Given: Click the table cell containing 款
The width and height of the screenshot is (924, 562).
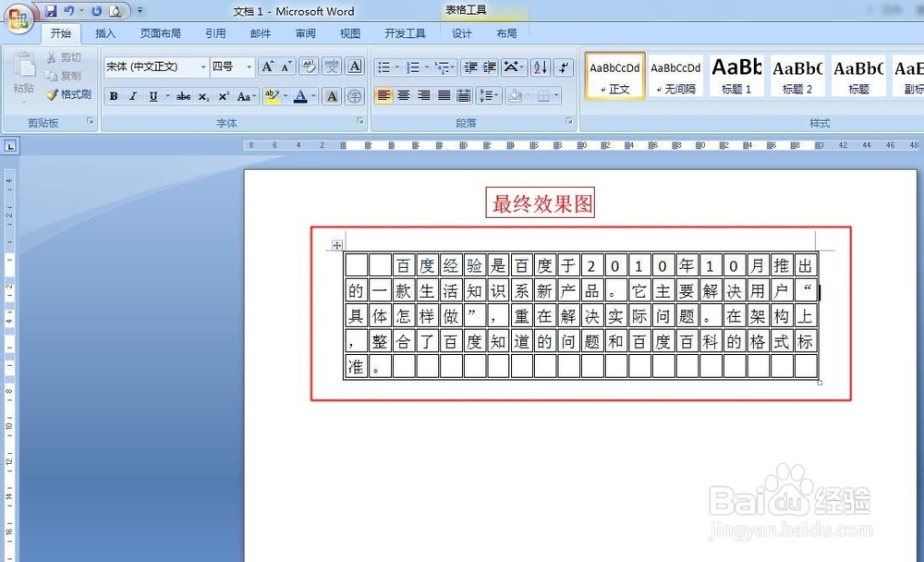Looking at the screenshot, I should click(404, 291).
